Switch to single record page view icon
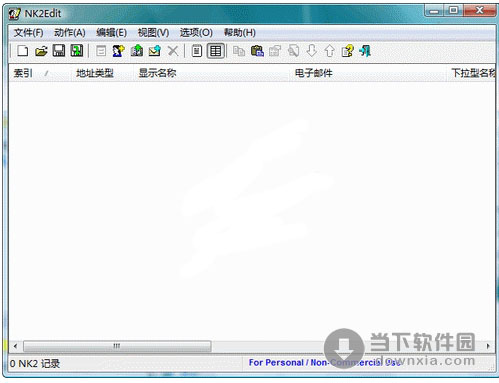Screen dimensions: 499x383 [197, 51]
